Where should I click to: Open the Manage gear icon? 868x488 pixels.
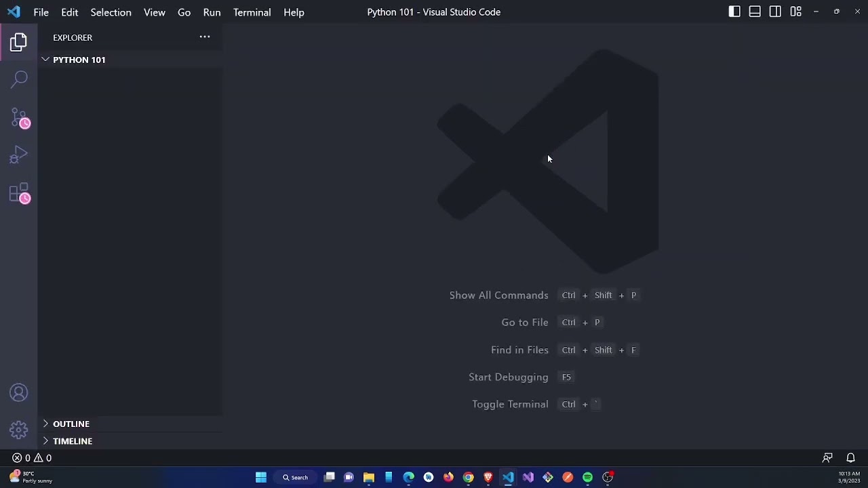19,429
